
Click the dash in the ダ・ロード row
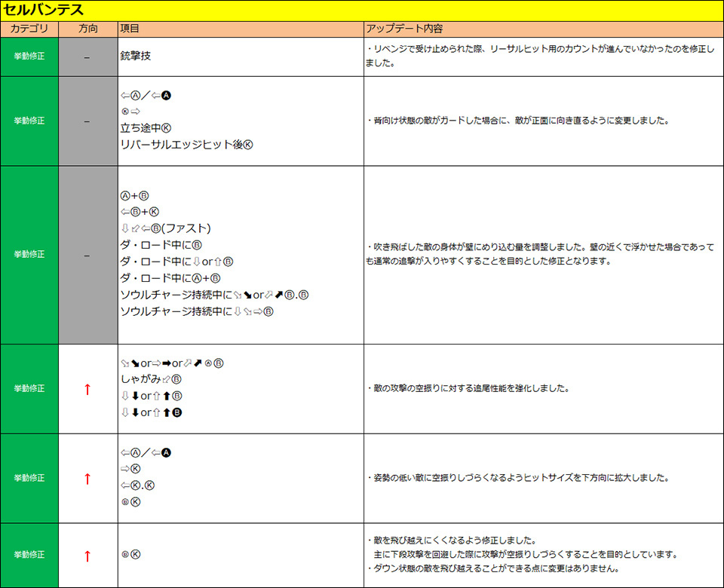pos(87,255)
